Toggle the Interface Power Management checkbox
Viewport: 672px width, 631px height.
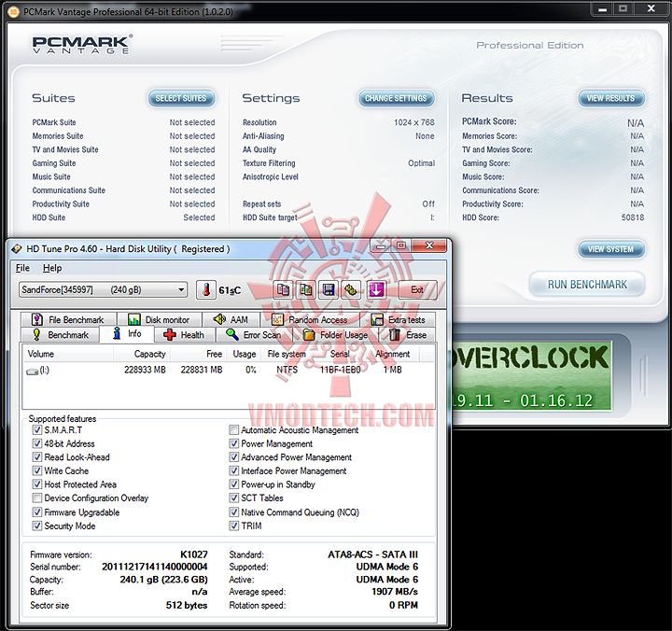[234, 470]
